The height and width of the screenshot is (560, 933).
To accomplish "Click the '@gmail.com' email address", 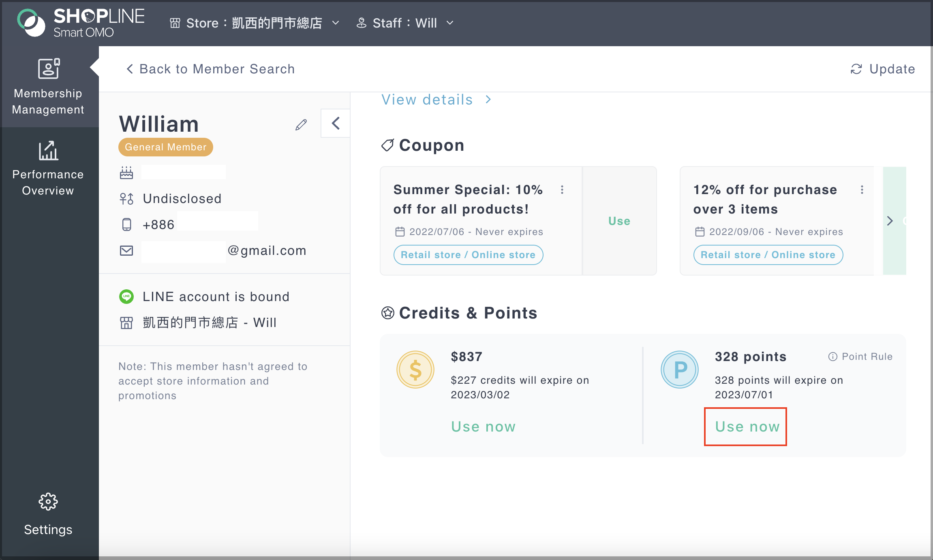I will [x=267, y=251].
